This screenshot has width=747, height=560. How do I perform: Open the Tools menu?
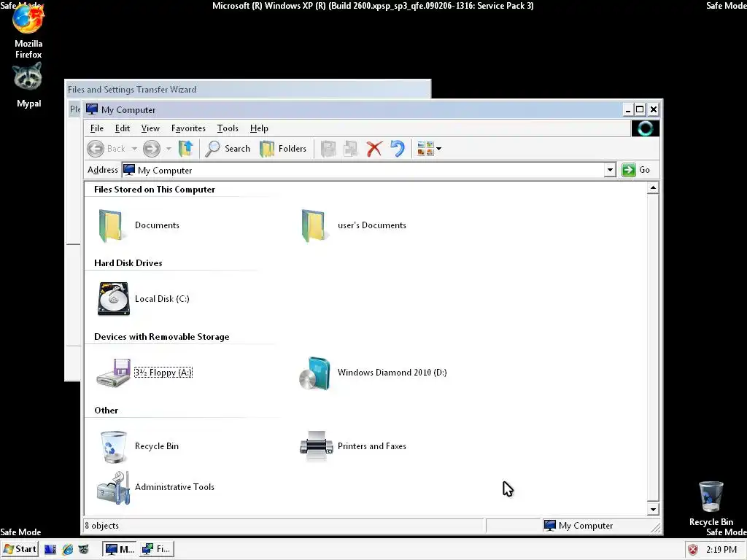point(228,128)
